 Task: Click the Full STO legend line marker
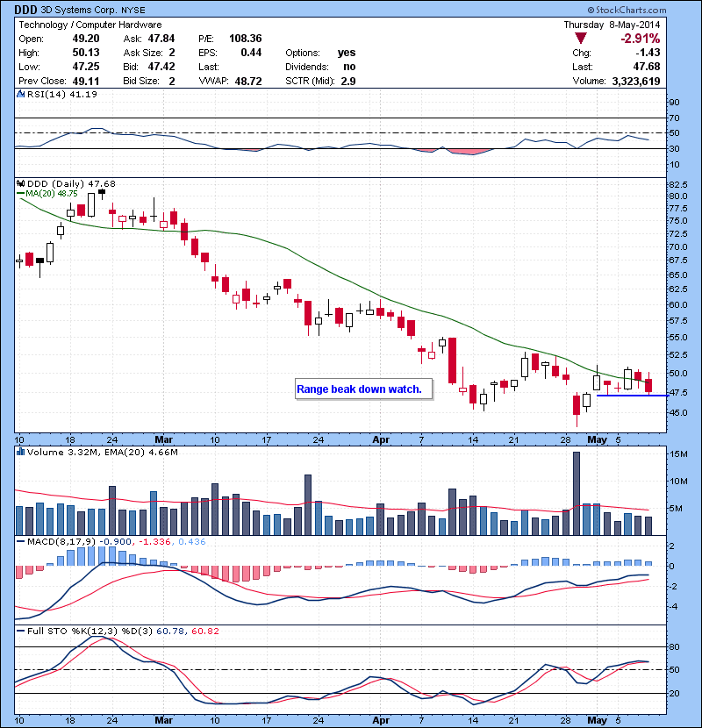pos(20,631)
